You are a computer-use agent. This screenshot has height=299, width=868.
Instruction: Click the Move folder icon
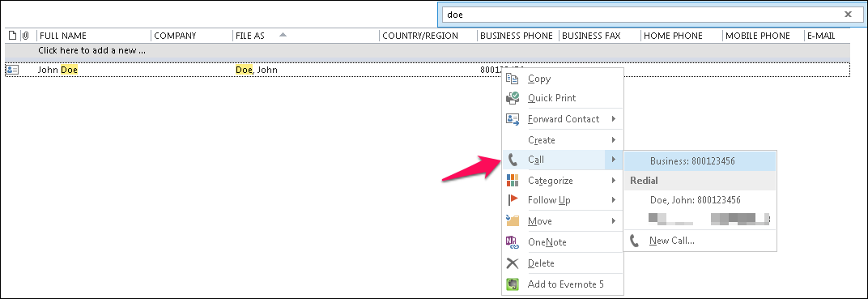tap(513, 221)
